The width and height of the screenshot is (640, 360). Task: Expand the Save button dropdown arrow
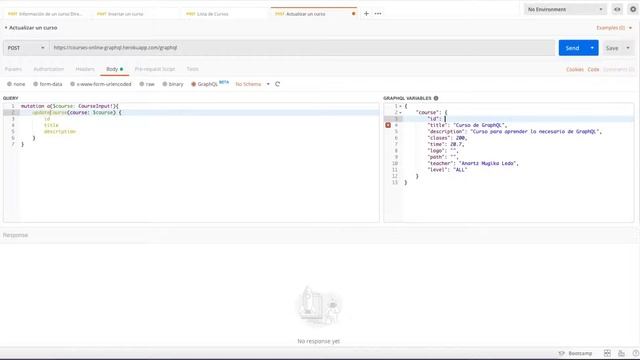[x=628, y=48]
